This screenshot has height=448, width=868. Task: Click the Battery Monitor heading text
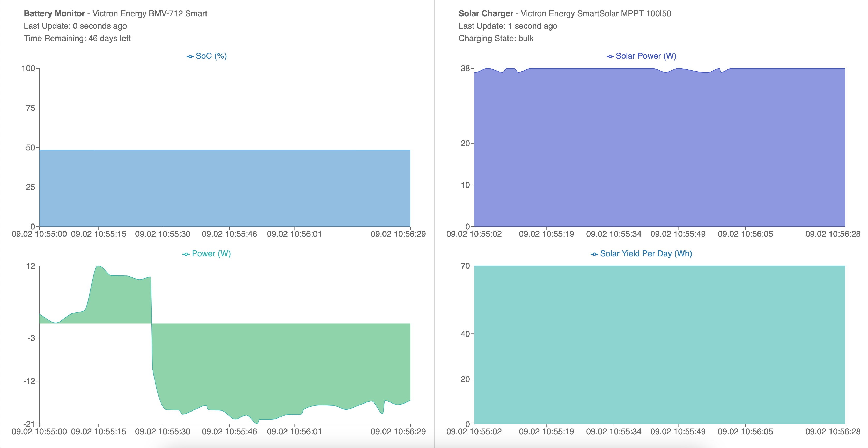pyautogui.click(x=54, y=13)
